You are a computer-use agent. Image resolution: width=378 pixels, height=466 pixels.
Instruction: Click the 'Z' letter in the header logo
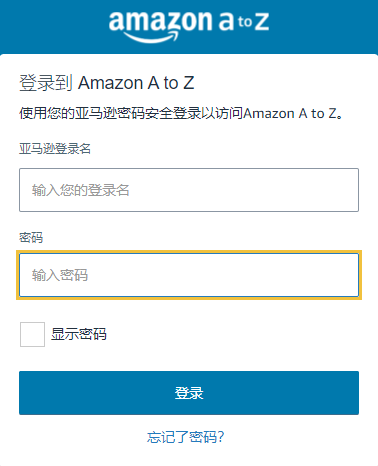[262, 22]
